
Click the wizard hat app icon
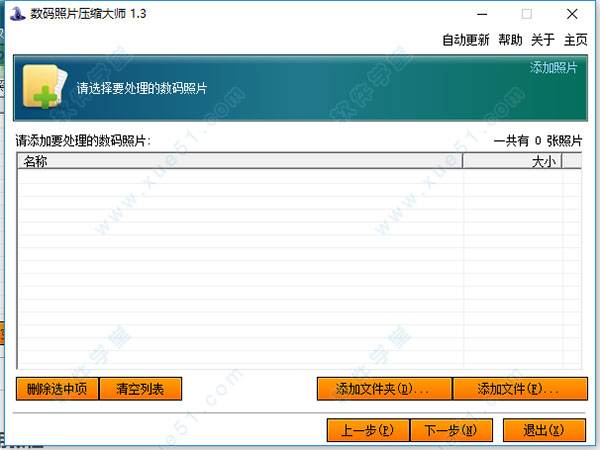(17, 14)
